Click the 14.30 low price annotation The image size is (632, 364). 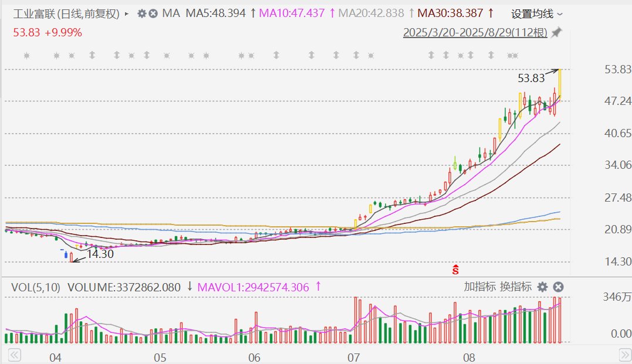(x=100, y=254)
